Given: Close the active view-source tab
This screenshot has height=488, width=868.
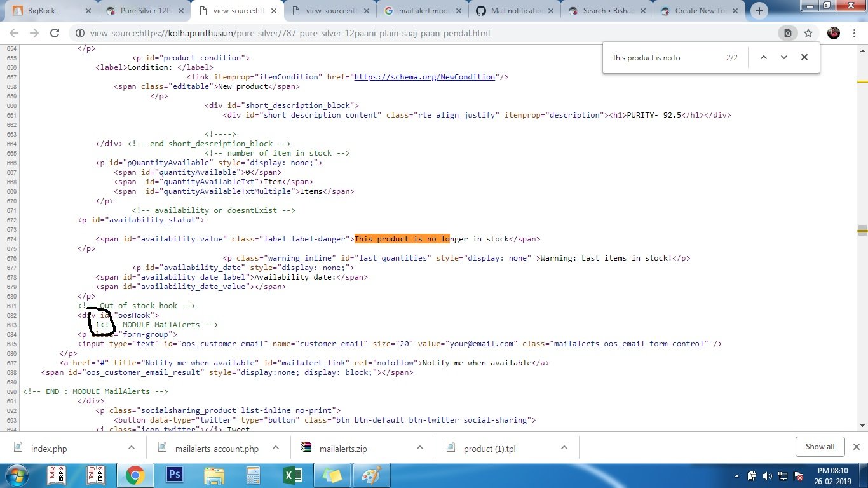Looking at the screenshot, I should tap(273, 11).
